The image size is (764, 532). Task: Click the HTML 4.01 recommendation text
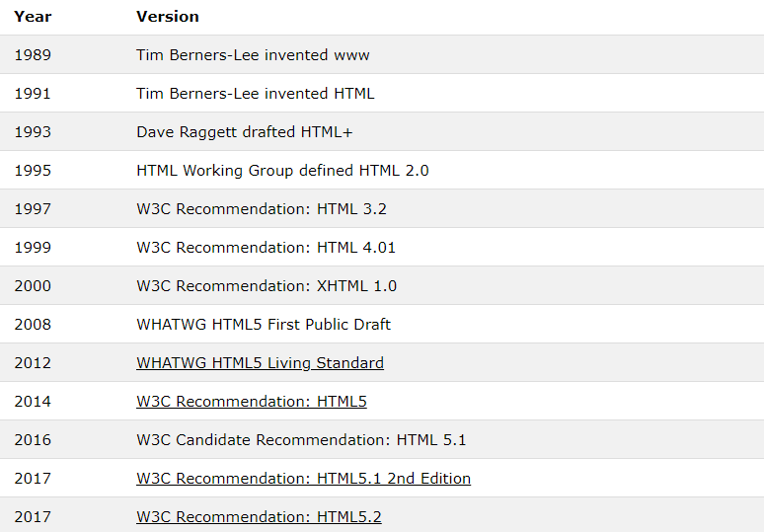pyautogui.click(x=267, y=248)
